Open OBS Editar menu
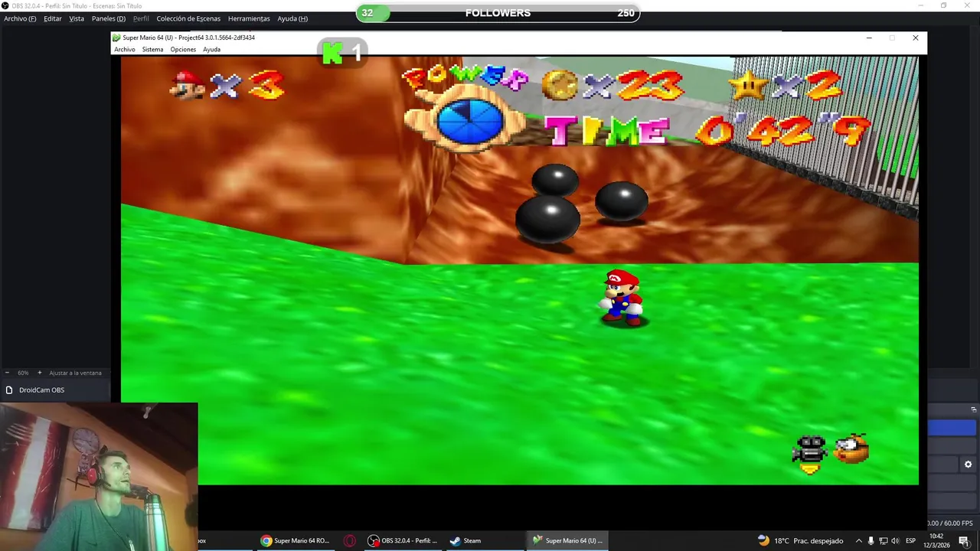980x551 pixels. click(53, 18)
